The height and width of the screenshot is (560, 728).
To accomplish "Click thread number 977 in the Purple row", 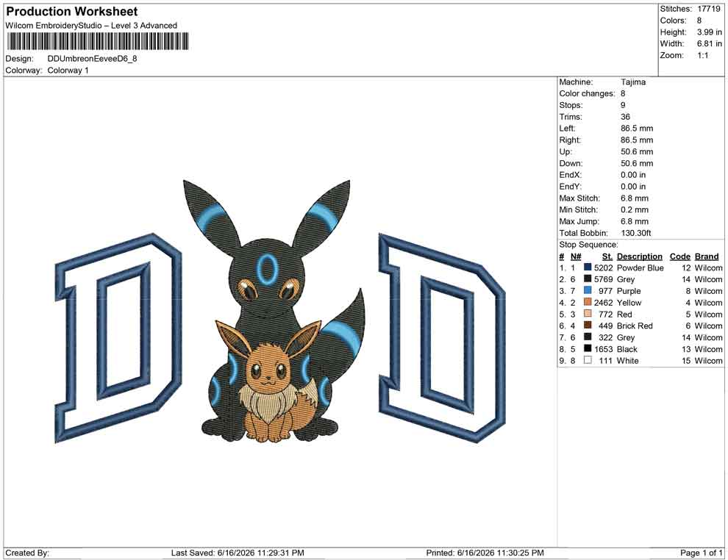I will tap(605, 291).
